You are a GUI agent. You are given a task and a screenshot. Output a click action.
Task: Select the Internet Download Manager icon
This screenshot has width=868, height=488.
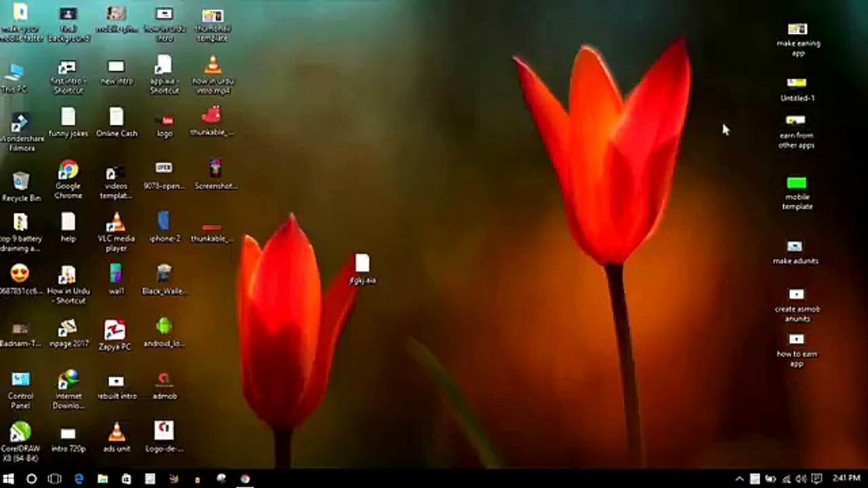coord(68,390)
